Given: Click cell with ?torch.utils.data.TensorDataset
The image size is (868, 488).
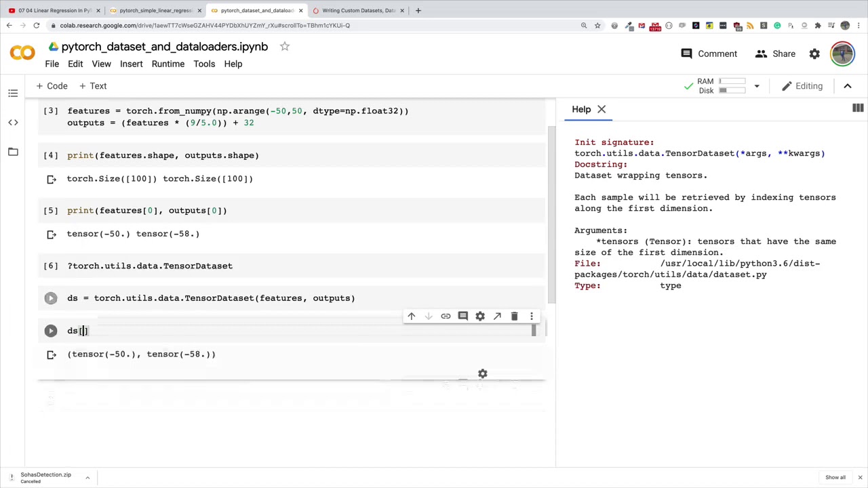Looking at the screenshot, I should coord(292,266).
